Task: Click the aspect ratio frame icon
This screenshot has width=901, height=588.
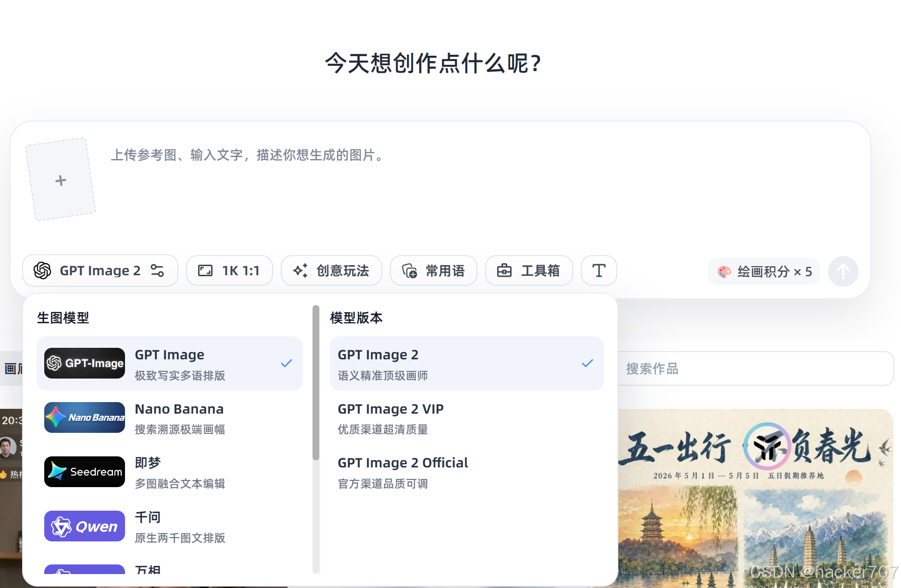Action: pos(205,270)
